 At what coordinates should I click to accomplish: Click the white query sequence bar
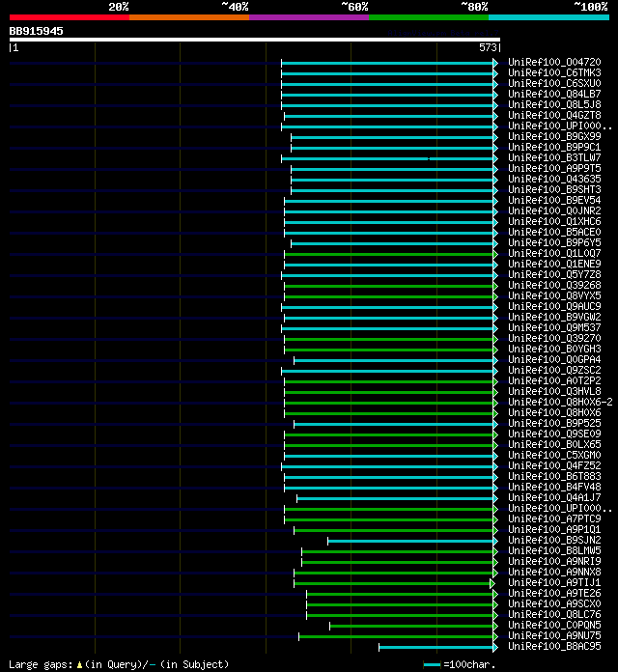pos(255,40)
